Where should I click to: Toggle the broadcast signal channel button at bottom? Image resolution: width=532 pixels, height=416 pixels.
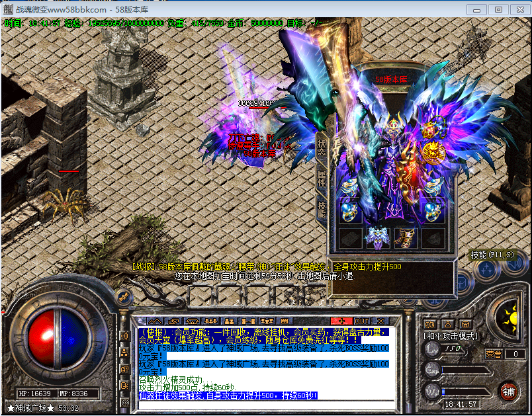(x=125, y=402)
